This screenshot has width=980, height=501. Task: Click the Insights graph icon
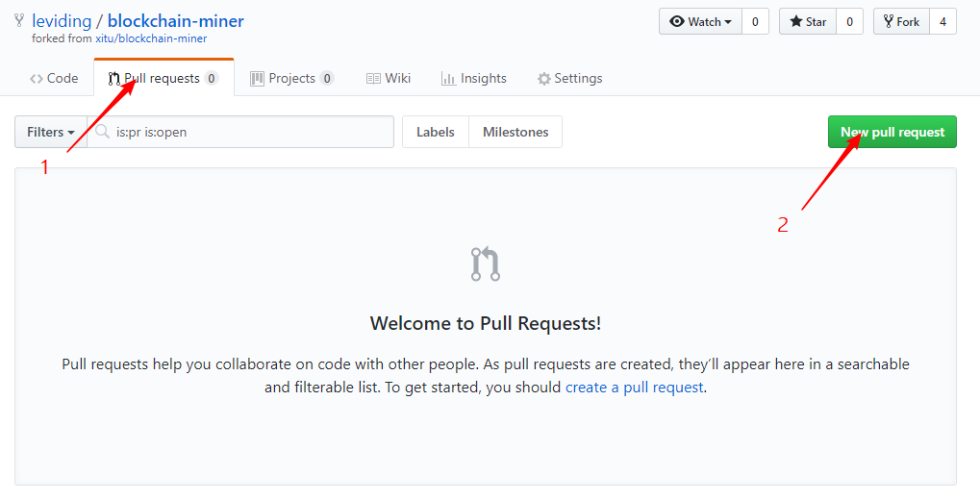tap(448, 79)
